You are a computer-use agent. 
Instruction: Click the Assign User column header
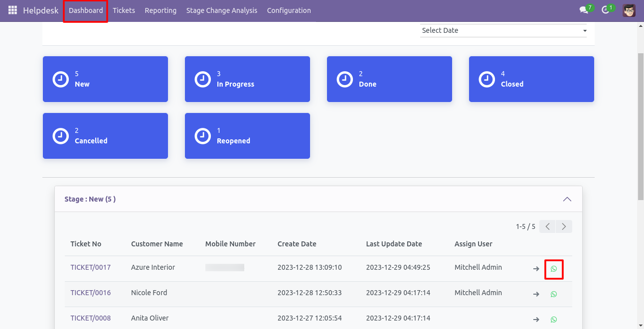point(474,244)
